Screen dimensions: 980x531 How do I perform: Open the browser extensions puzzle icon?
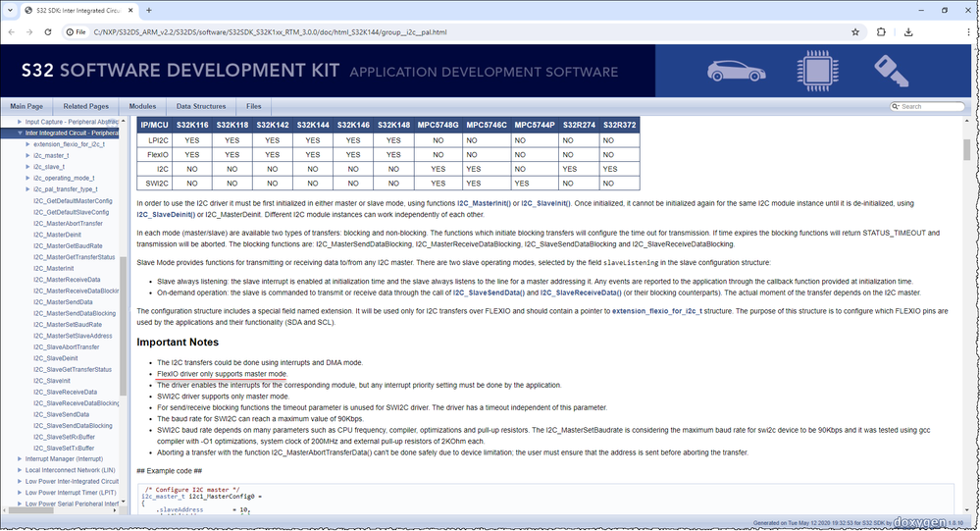(x=881, y=31)
